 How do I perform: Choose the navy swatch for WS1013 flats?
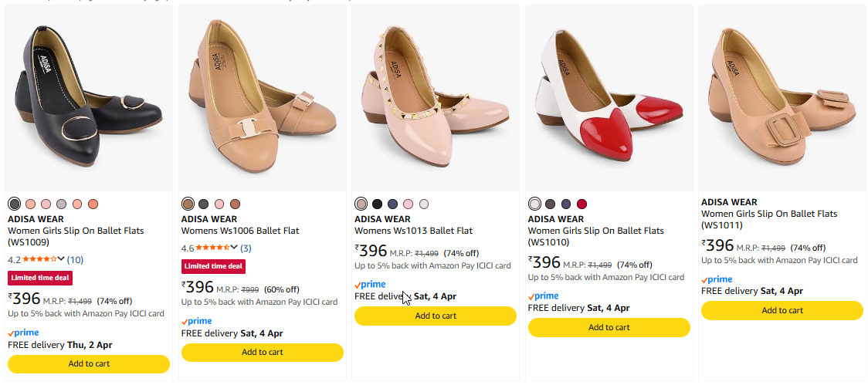point(392,204)
